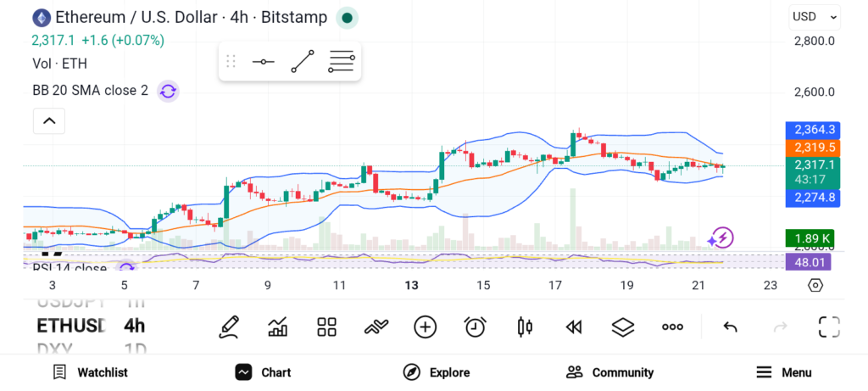Switch to the Watchlist tab
The image size is (868, 391).
90,372
